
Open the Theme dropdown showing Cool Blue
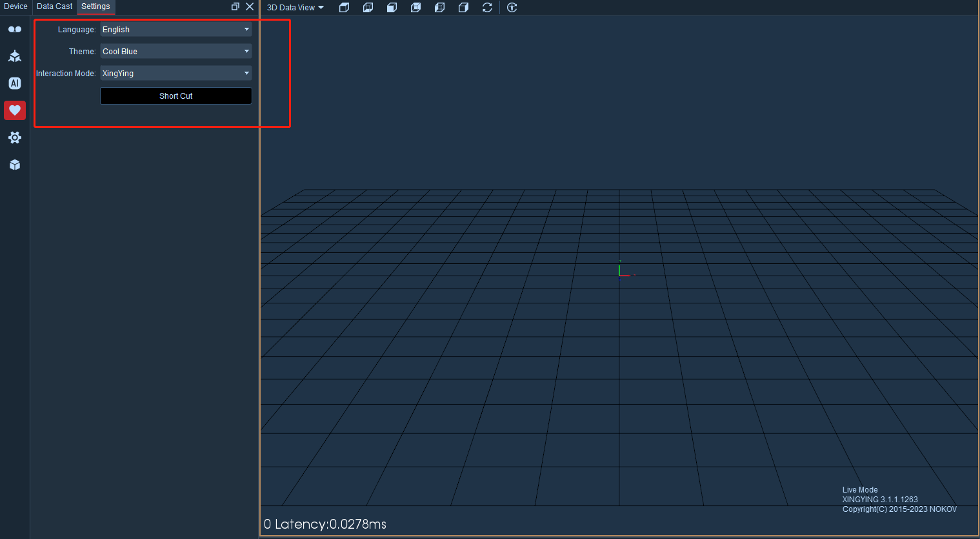tap(175, 51)
